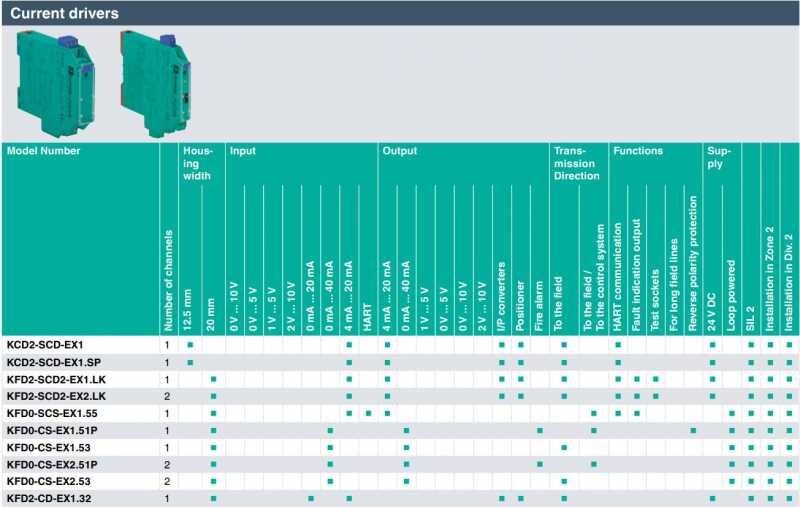Select model KFD0-CS-EX2.51P
Screen dimensions: 800x507
[x=52, y=464]
